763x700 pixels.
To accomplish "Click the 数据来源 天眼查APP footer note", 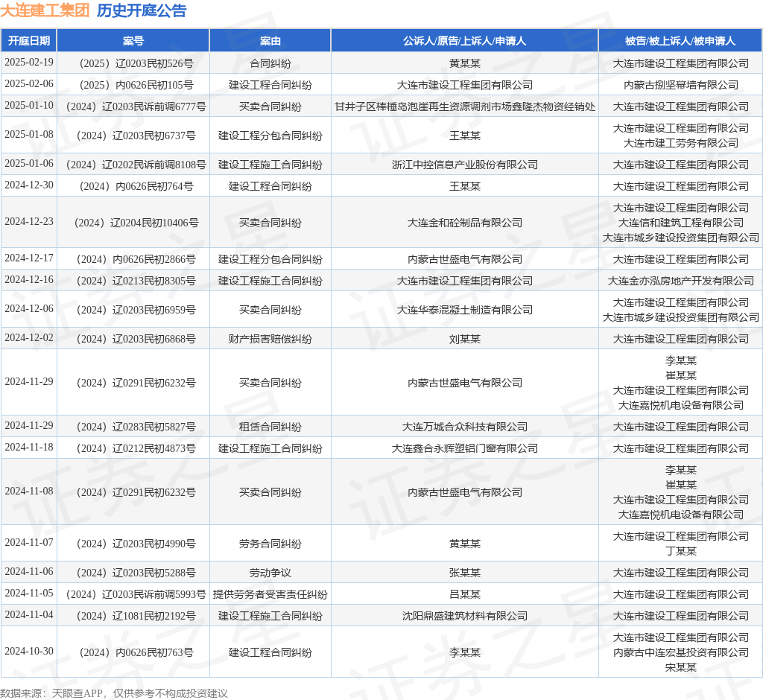I will [x=114, y=693].
